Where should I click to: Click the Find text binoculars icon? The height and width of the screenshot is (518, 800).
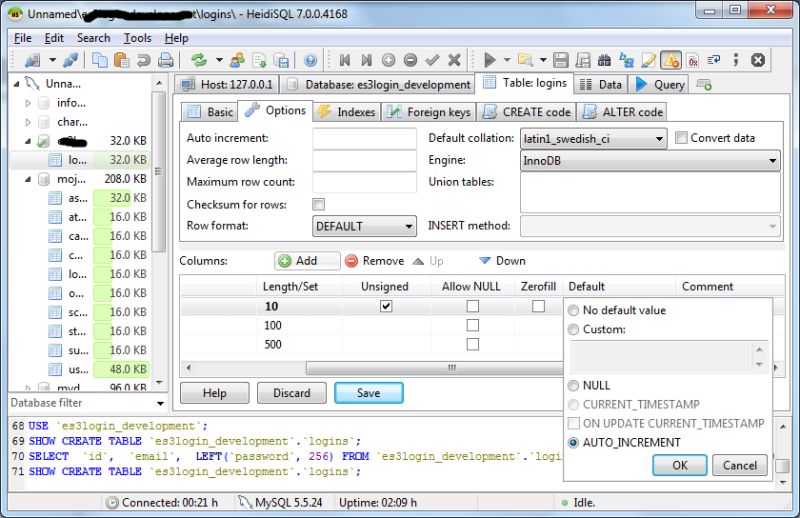tap(604, 60)
